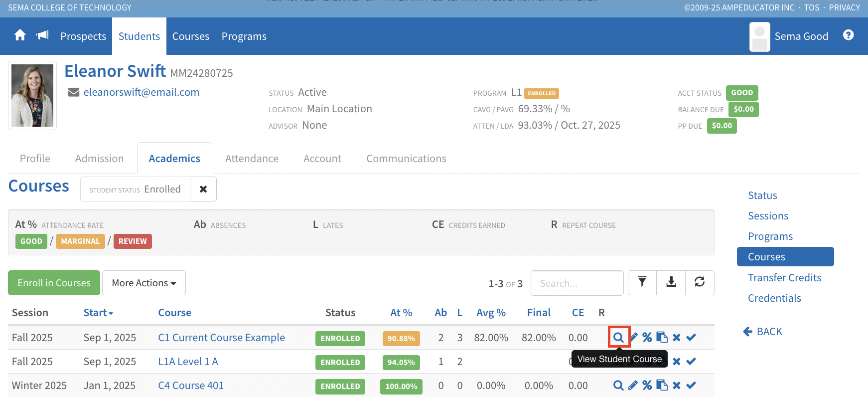Screen dimensions: 868x398
Task: Click the Enroll in Courses button
Action: (x=54, y=283)
